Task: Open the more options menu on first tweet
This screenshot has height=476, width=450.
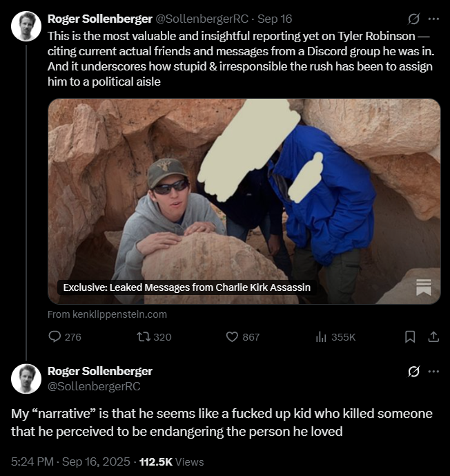Action: pyautogui.click(x=433, y=19)
